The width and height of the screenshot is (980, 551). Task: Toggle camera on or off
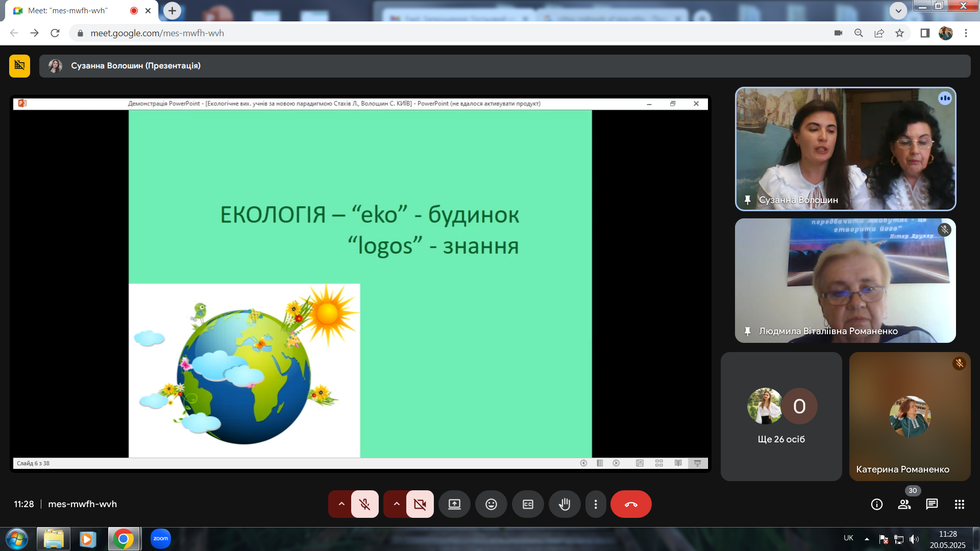pos(420,504)
